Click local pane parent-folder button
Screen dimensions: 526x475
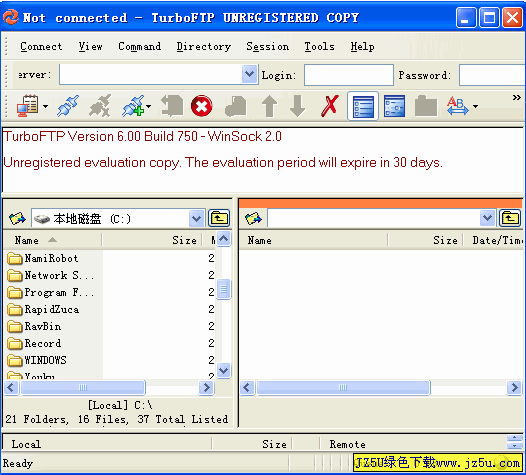coord(219,219)
